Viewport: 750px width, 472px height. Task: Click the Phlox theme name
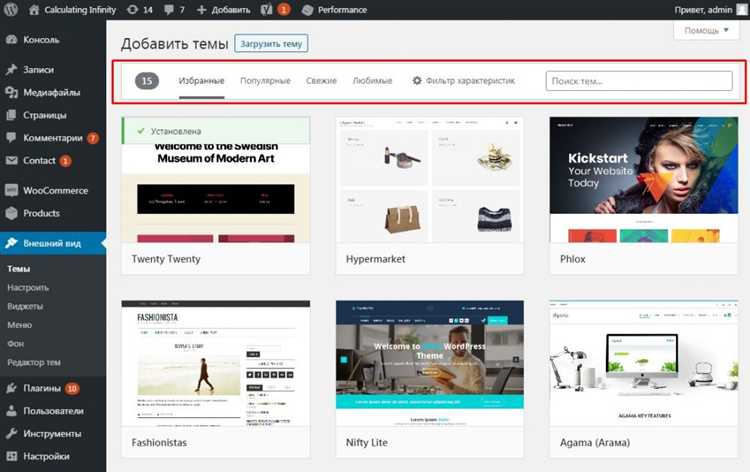(x=573, y=259)
